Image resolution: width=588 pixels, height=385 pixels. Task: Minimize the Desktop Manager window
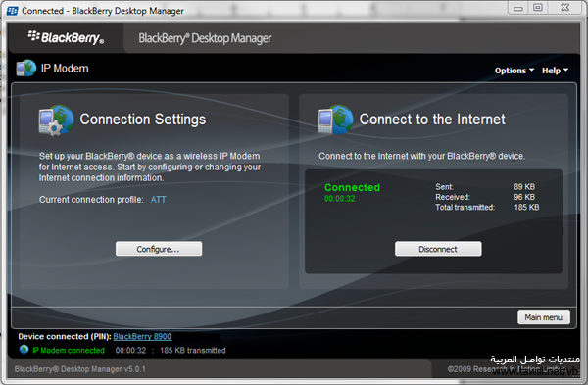pyautogui.click(x=518, y=8)
